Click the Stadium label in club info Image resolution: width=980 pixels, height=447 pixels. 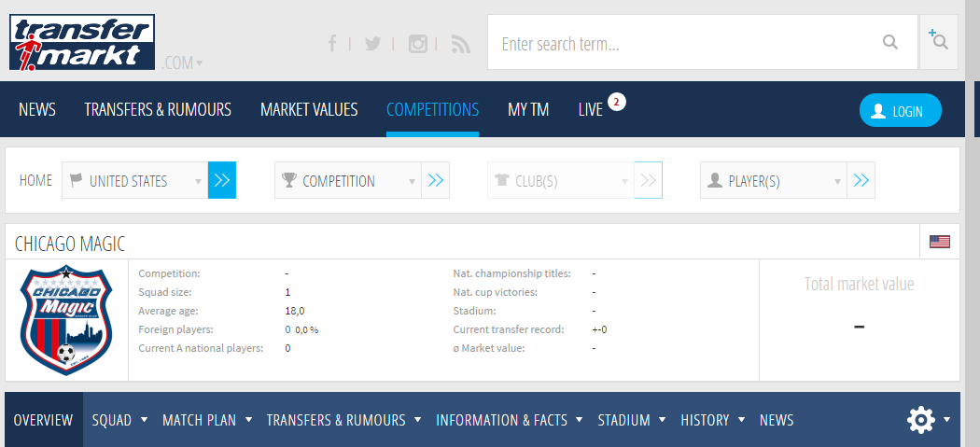pos(474,311)
